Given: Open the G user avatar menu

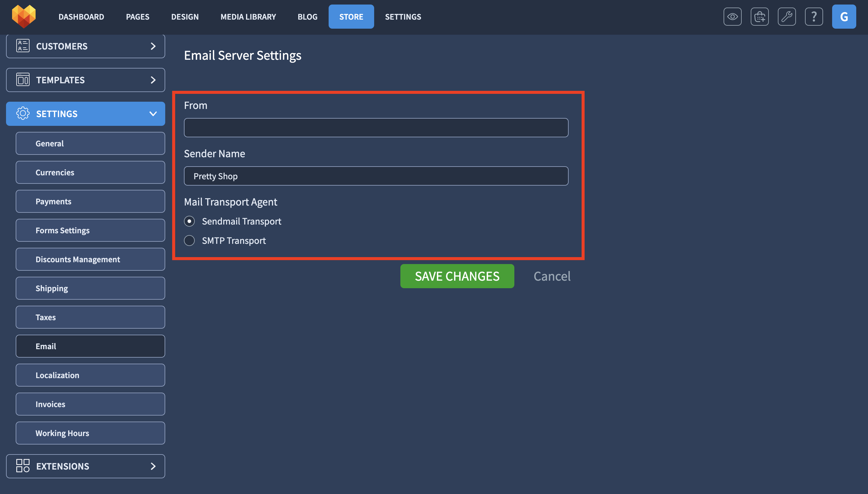Looking at the screenshot, I should point(844,17).
